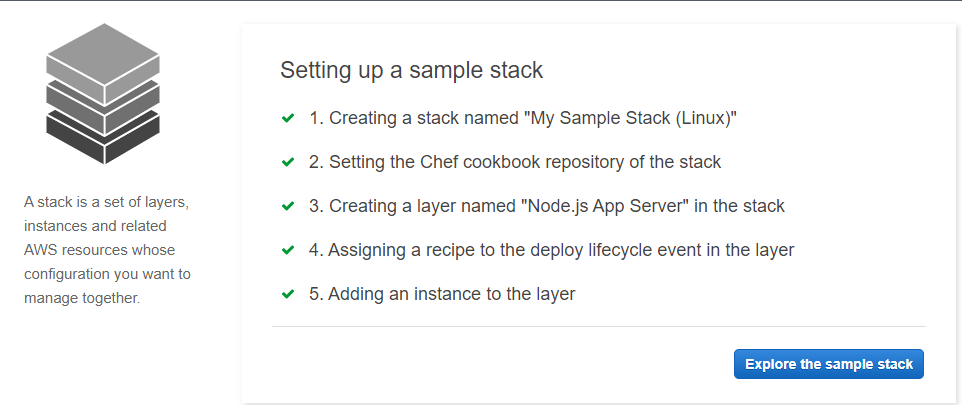
Task: Click the Explore the sample stack button
Action: point(828,364)
